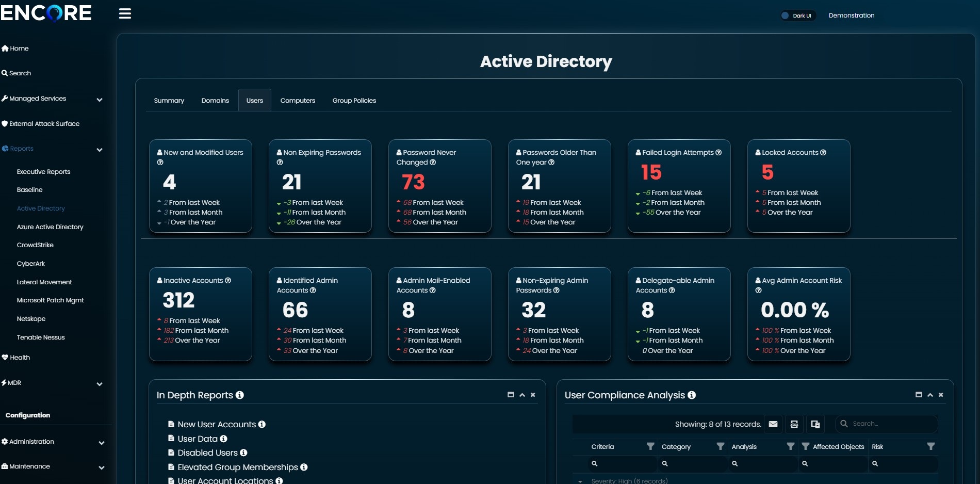This screenshot has width=980, height=484.
Task: Export compliance table to XLSX
Action: (x=794, y=424)
